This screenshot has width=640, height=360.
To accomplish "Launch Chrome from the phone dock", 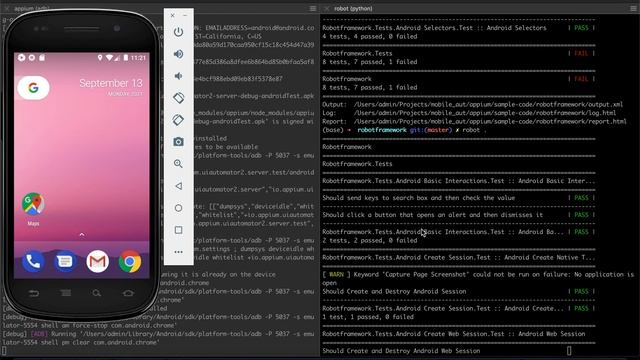I will point(130,261).
